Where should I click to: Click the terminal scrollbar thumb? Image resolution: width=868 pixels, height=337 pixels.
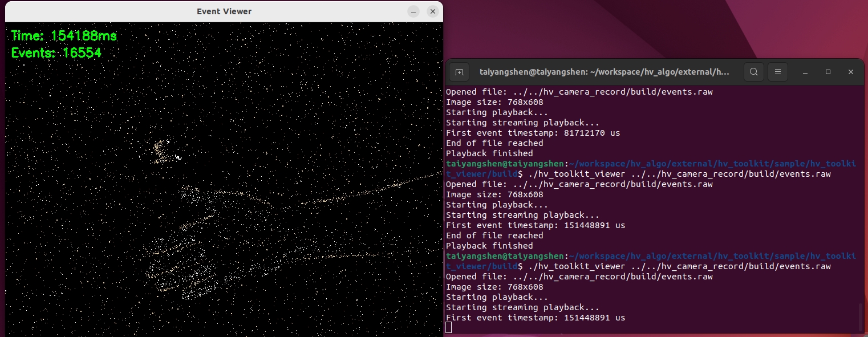(x=861, y=317)
